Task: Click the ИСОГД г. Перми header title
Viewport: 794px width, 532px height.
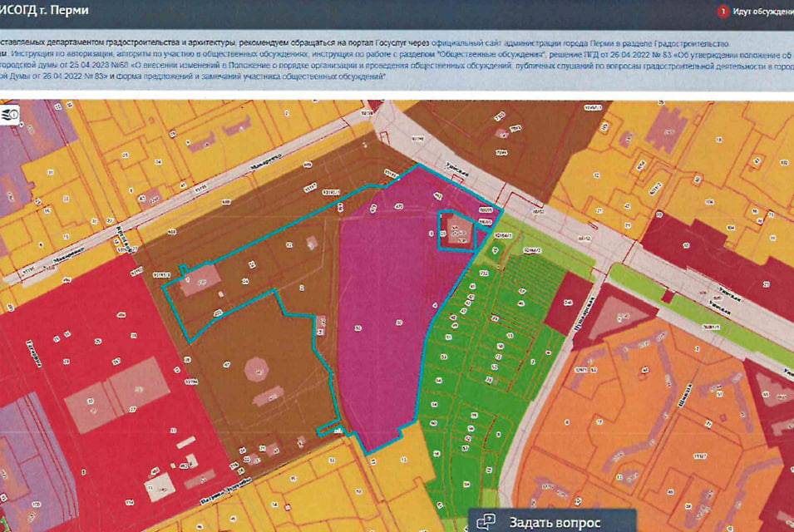Action: 46,12
